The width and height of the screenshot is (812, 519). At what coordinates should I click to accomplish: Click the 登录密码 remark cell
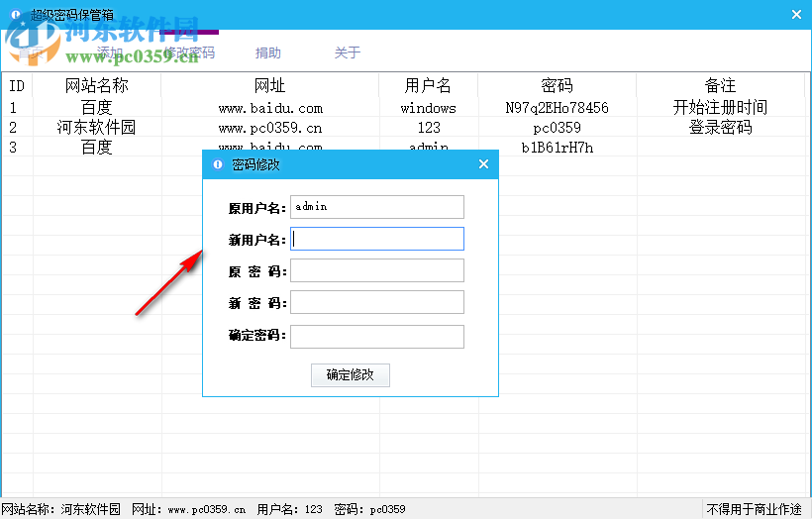(x=720, y=128)
